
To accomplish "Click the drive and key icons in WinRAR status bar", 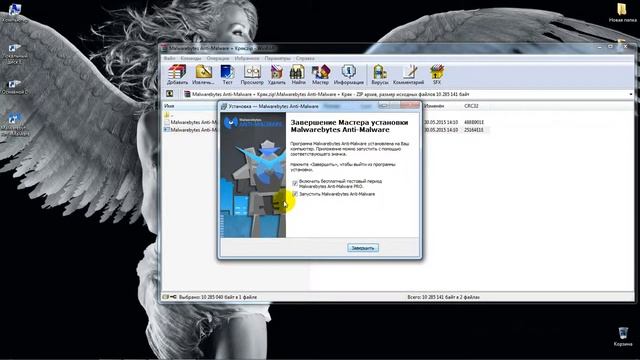I will (169, 297).
